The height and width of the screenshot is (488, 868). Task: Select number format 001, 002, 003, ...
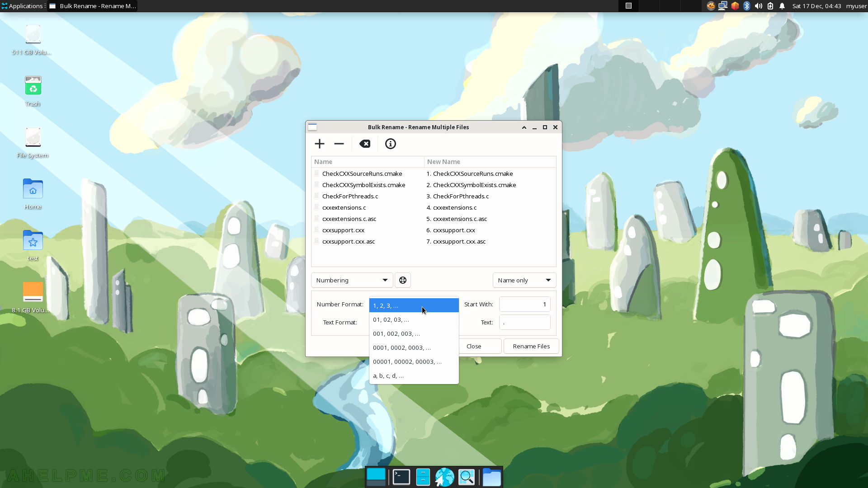[414, 333]
